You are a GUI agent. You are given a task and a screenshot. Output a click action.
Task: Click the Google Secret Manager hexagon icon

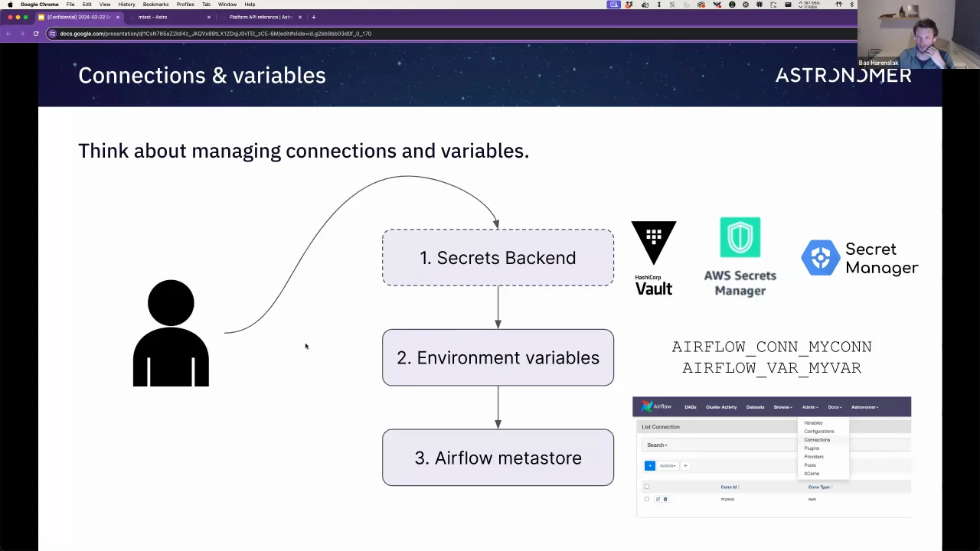[821, 258]
